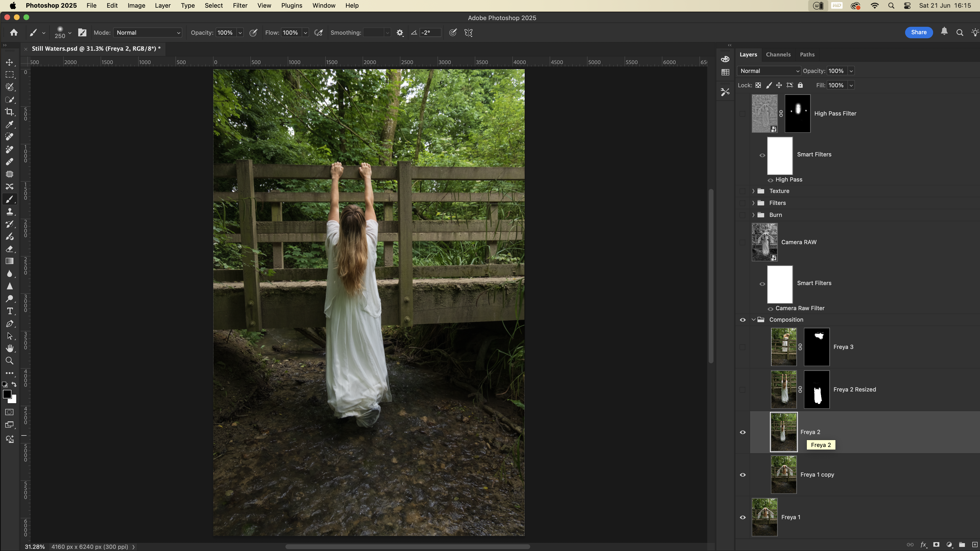This screenshot has height=551, width=980.
Task: Click the Share button
Action: (918, 32)
